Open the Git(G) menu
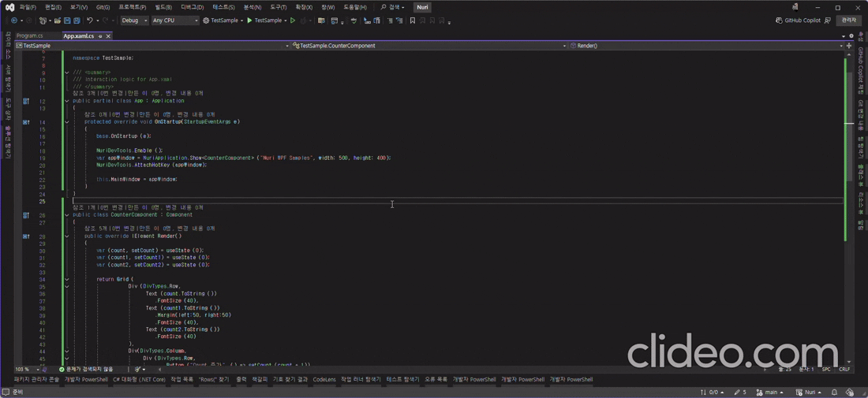 103,8
